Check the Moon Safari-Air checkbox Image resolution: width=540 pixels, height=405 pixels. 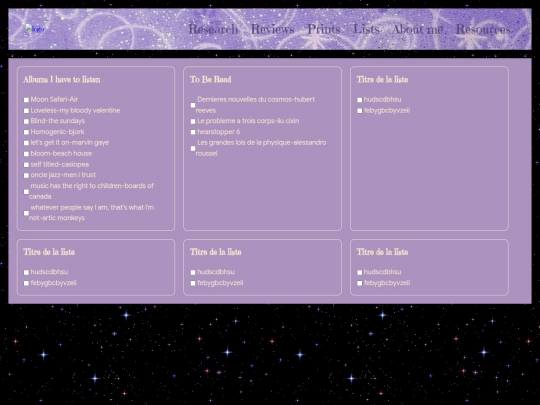tap(26, 100)
